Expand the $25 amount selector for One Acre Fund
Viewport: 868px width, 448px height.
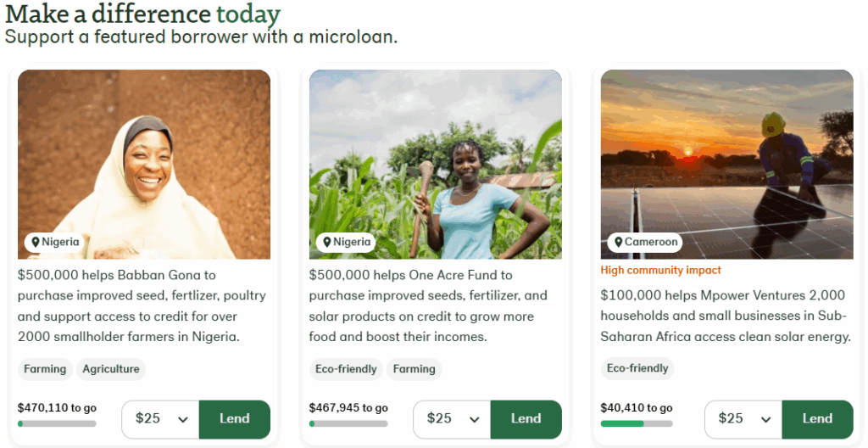[x=452, y=419]
